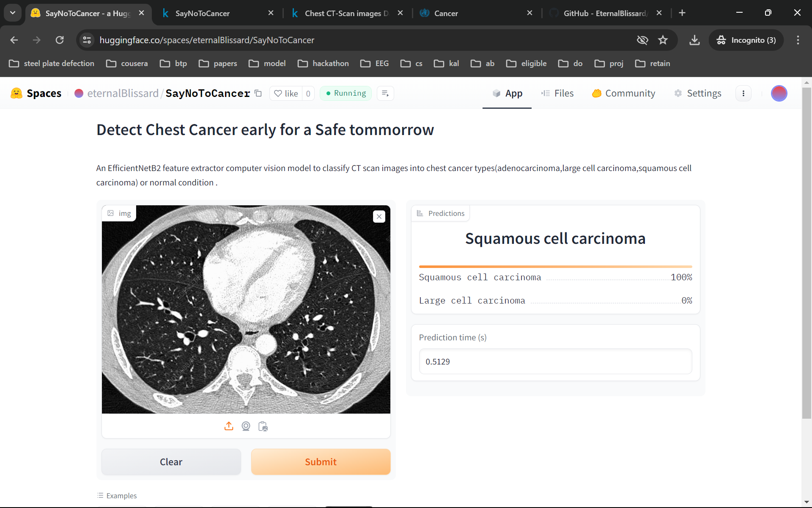
Task: Select the prediction time value field
Action: (555, 362)
